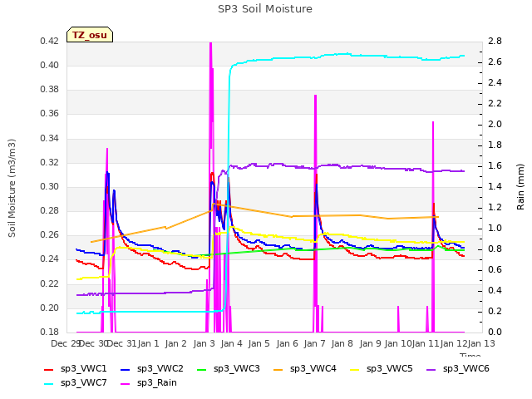
Task: Toggle the sp3_VWC3 legend entry
Action: 229,369
